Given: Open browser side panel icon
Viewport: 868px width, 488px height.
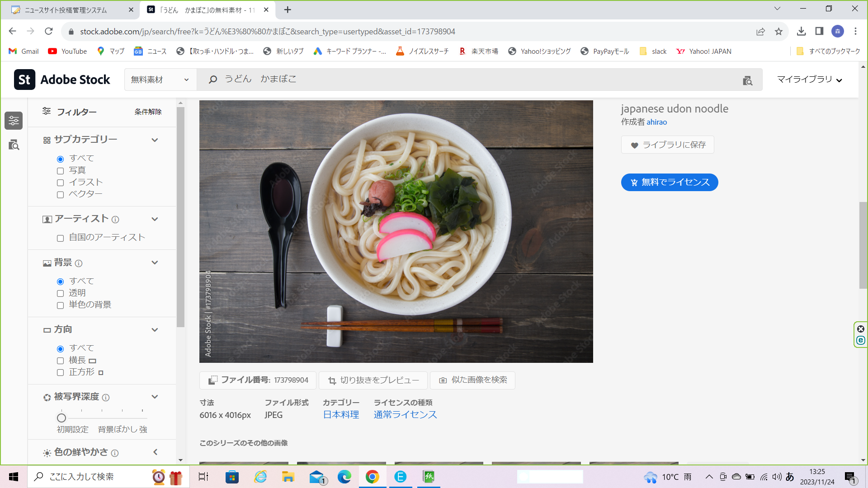Looking at the screenshot, I should coord(819,31).
